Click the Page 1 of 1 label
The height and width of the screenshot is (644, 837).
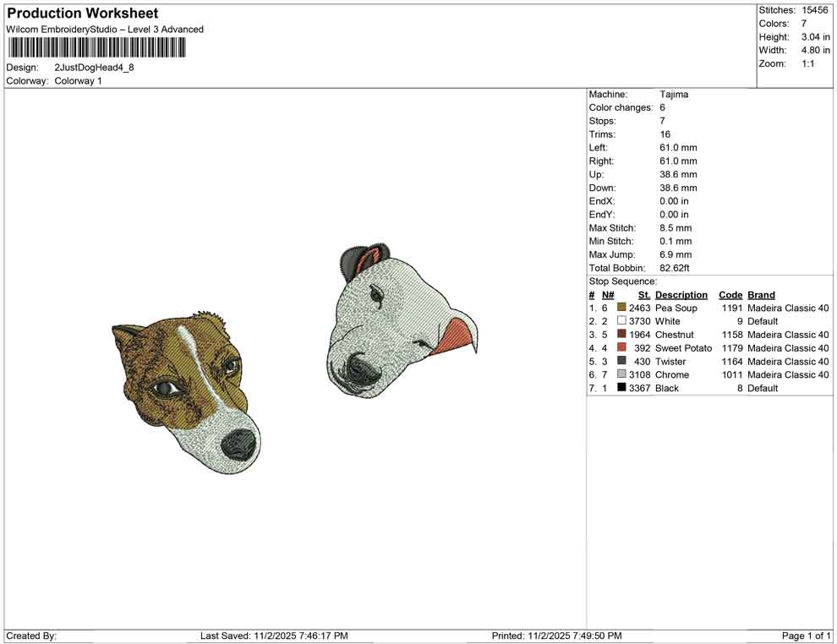pos(805,636)
